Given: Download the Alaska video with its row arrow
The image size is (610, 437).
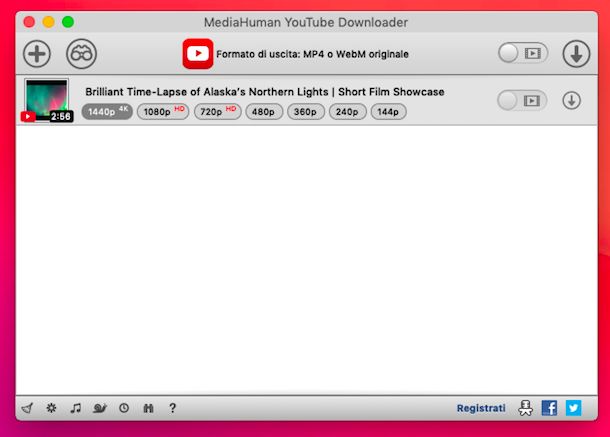Looking at the screenshot, I should [x=571, y=100].
